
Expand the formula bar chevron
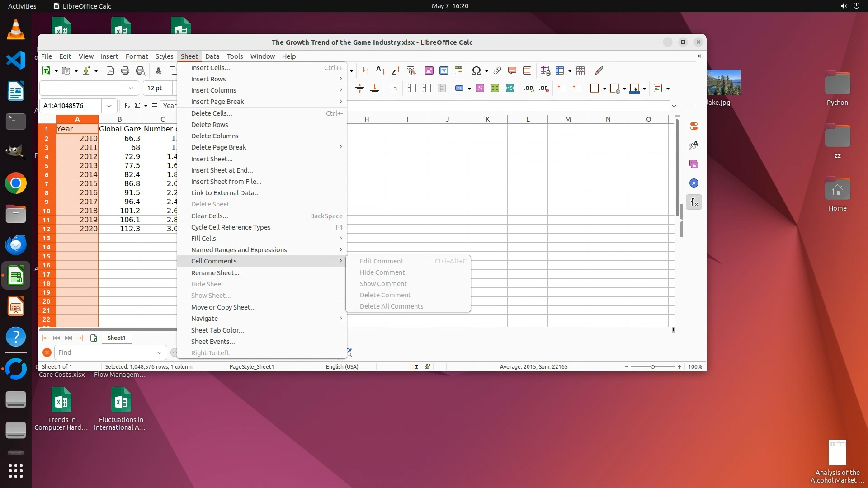[x=674, y=106]
